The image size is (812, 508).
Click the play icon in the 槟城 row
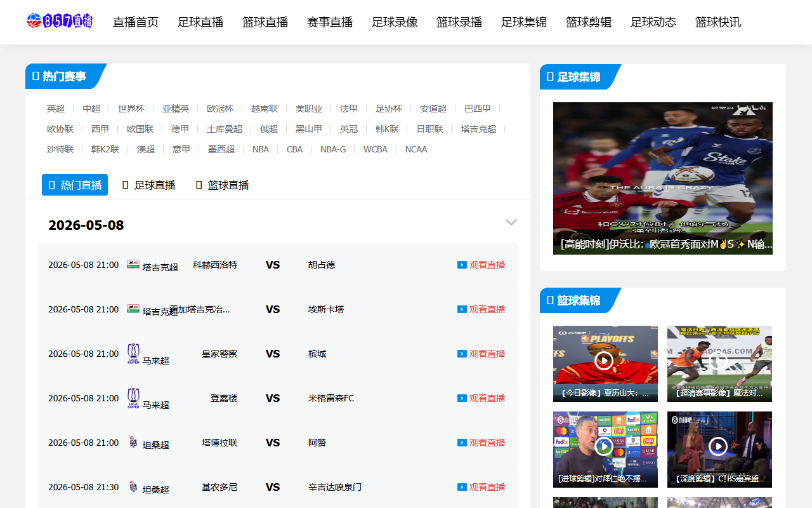click(x=462, y=354)
